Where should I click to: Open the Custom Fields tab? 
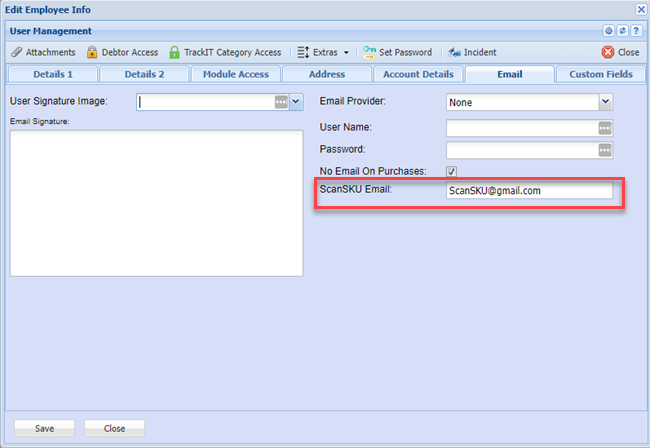click(601, 74)
